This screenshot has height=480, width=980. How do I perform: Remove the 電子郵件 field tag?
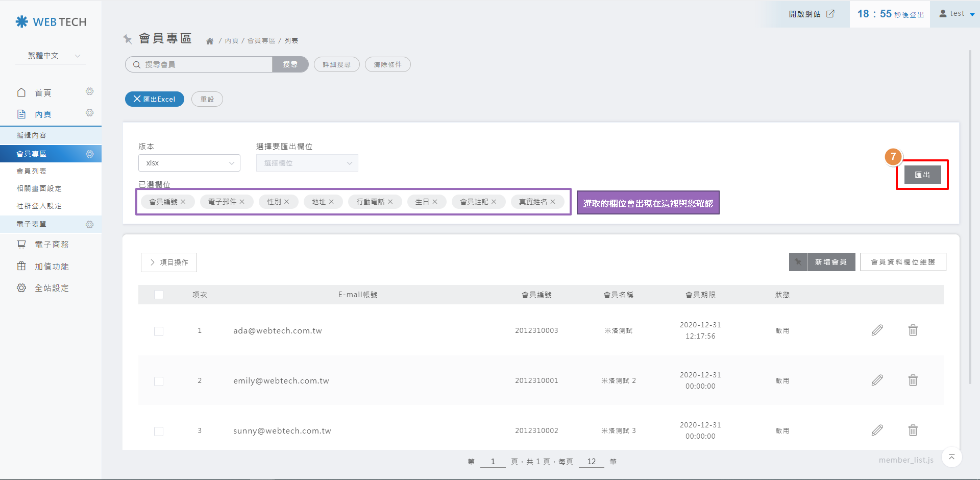(x=242, y=202)
